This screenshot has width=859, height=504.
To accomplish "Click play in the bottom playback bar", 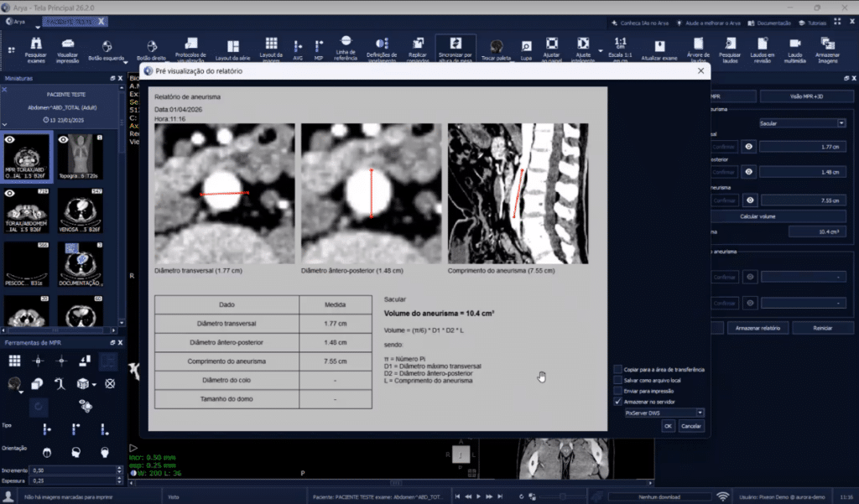I will (478, 496).
